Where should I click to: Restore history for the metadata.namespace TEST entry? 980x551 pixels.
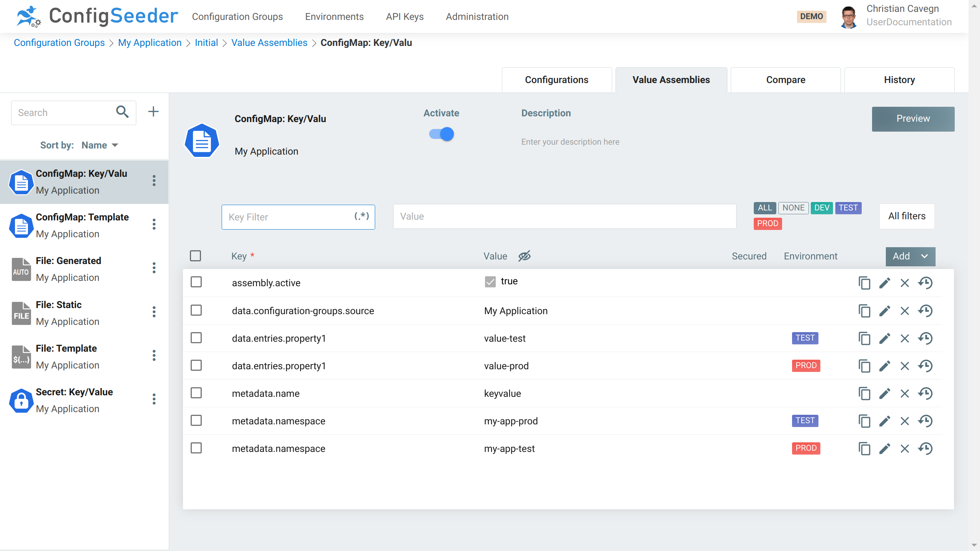[x=925, y=421]
